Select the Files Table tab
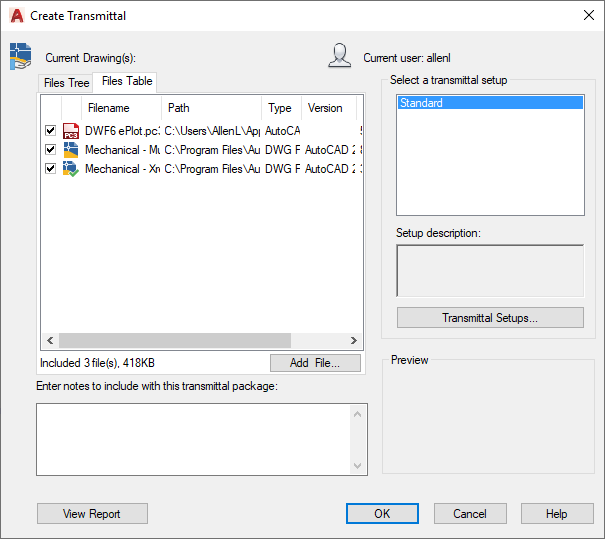Image resolution: width=605 pixels, height=539 pixels. tap(127, 81)
